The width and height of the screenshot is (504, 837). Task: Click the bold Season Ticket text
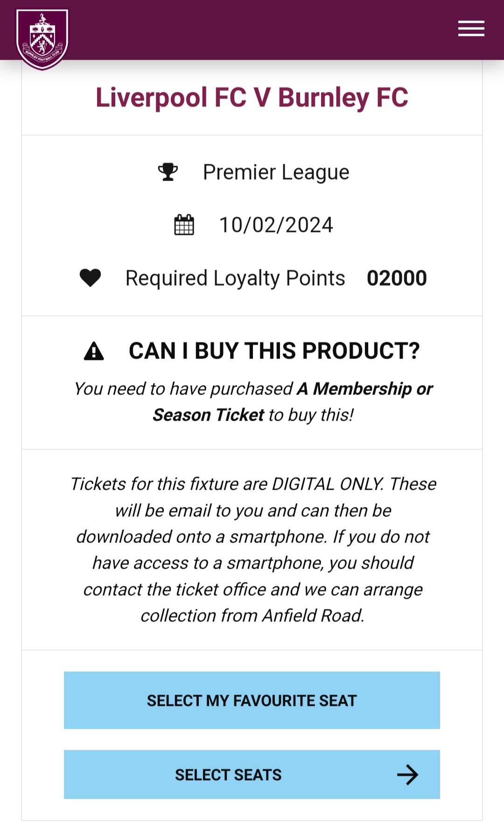point(209,415)
